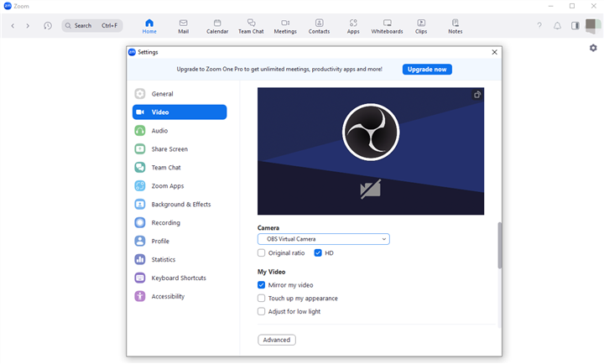
Task: Open the Contacts tab
Action: coord(319,26)
